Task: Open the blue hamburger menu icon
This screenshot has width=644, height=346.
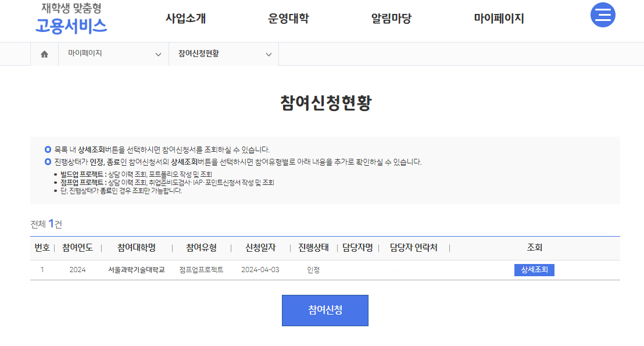Action: [603, 15]
